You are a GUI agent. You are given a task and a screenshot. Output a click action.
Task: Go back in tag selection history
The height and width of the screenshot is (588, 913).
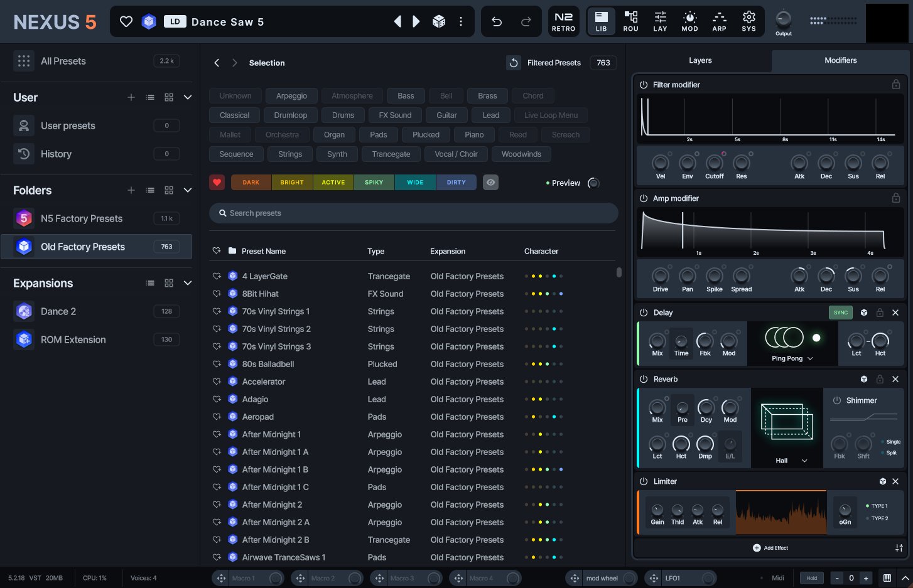coord(217,63)
